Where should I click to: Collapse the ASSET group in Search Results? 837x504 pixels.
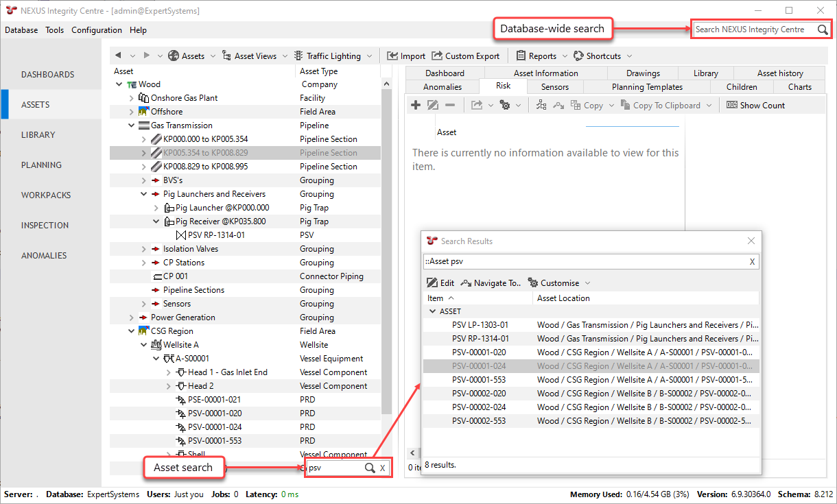(x=432, y=311)
